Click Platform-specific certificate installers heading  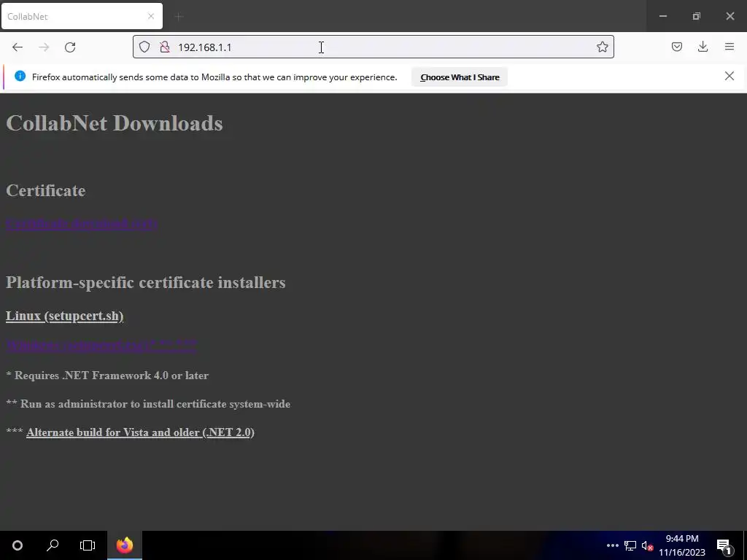[146, 282]
